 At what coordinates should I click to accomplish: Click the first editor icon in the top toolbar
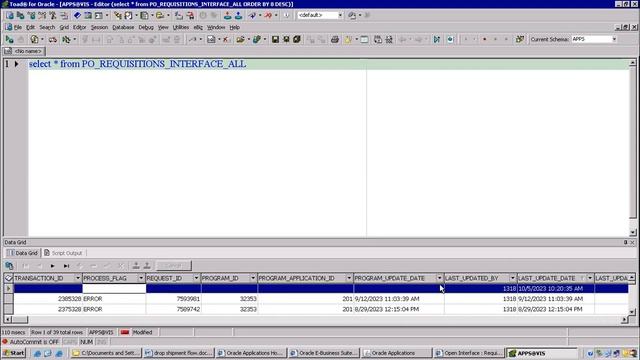[x=9, y=16]
